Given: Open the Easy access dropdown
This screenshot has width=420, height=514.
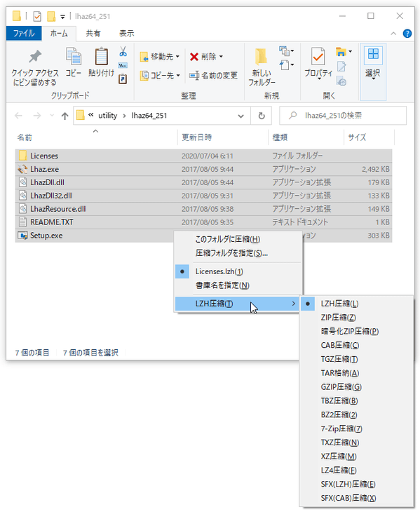Looking at the screenshot, I should 286,65.
